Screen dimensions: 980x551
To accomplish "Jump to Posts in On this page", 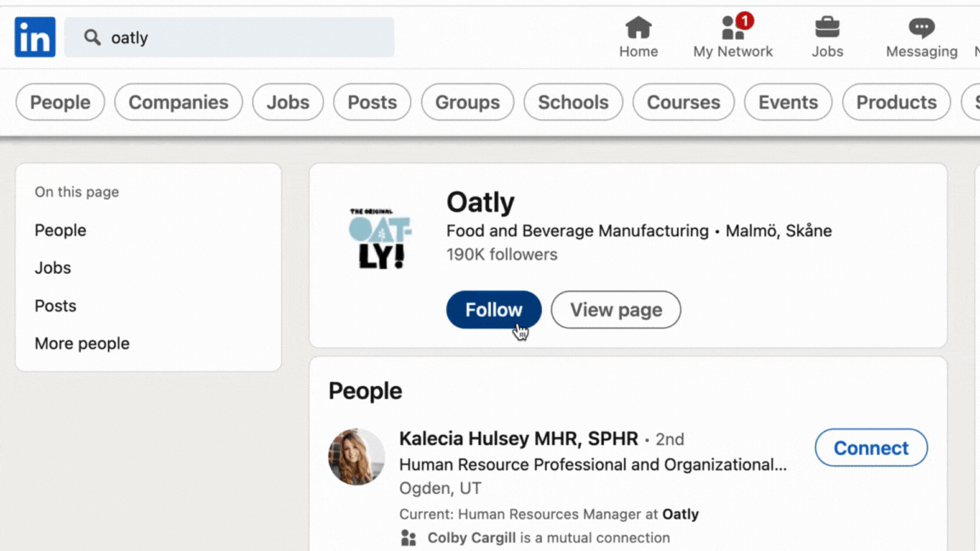I will 55,306.
